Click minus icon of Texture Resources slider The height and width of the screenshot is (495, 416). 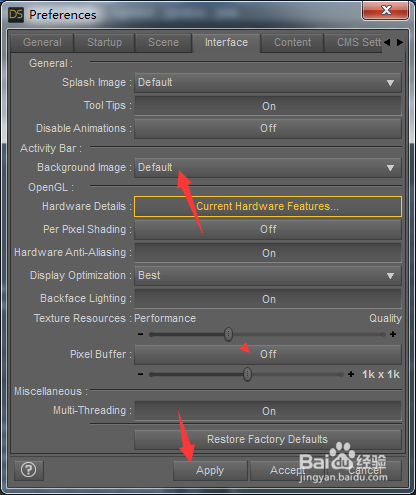[140, 334]
